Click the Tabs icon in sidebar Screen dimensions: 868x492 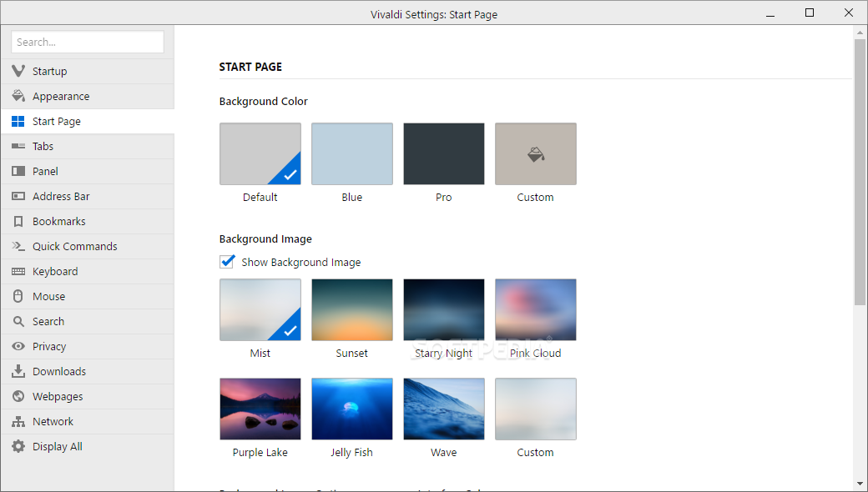point(18,146)
